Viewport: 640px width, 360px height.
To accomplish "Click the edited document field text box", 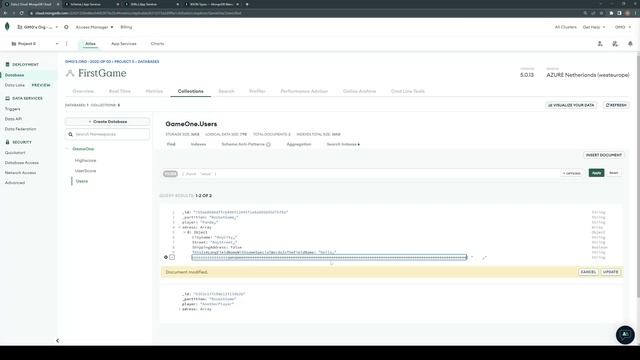I will click(329, 257).
